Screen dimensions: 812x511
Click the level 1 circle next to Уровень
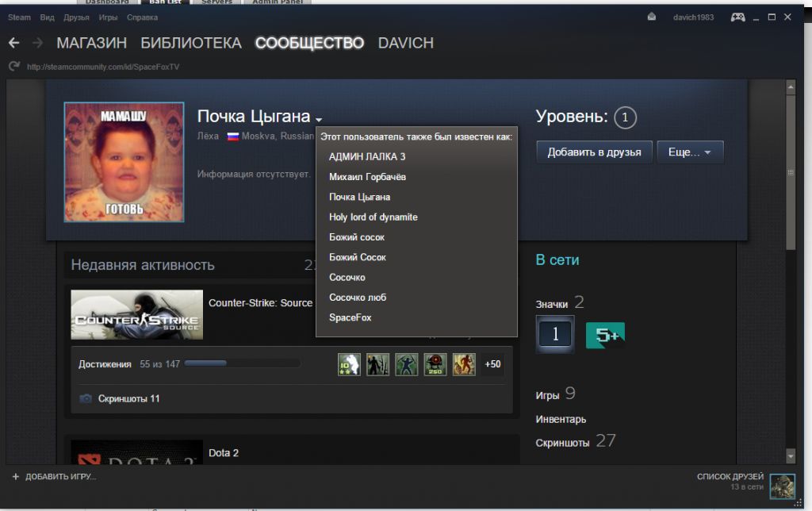pyautogui.click(x=625, y=117)
